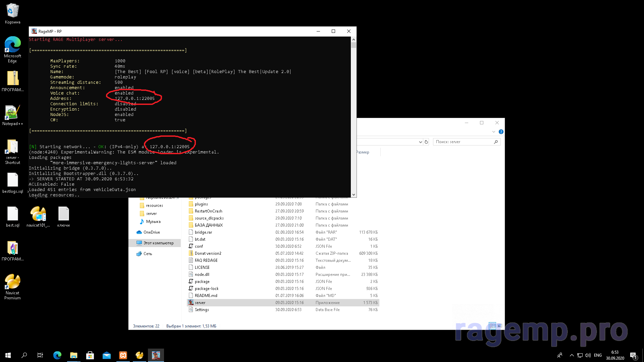Image resolution: width=644 pixels, height=362 pixels.
Task: Select the bridge.rar file row
Action: pyautogui.click(x=283, y=232)
